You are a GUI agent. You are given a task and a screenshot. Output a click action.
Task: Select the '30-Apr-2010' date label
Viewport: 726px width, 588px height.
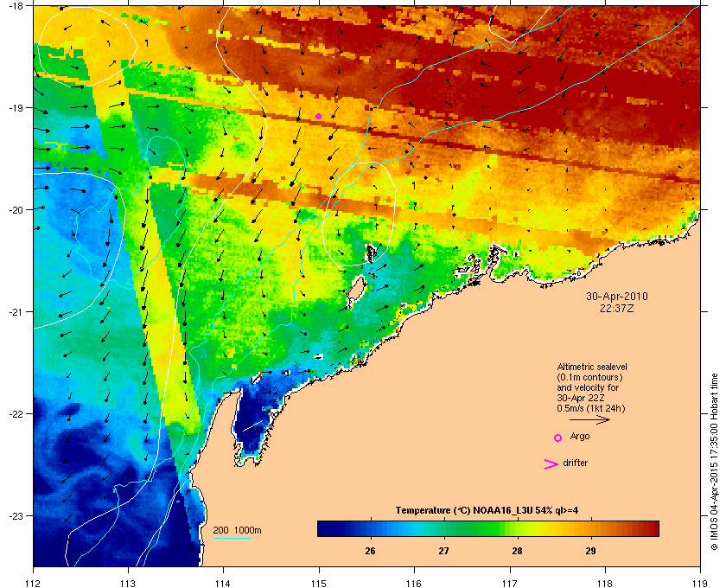pyautogui.click(x=617, y=297)
